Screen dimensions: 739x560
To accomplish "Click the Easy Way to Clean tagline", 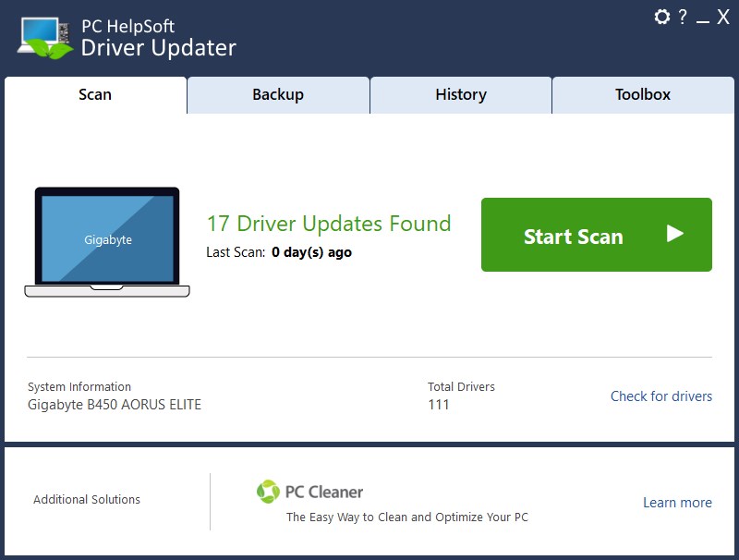I will 407,517.
